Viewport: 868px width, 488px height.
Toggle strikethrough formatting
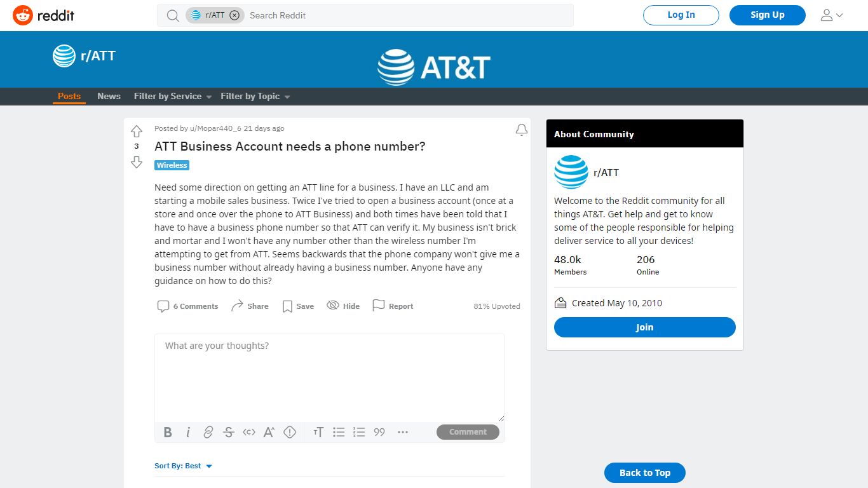point(229,432)
